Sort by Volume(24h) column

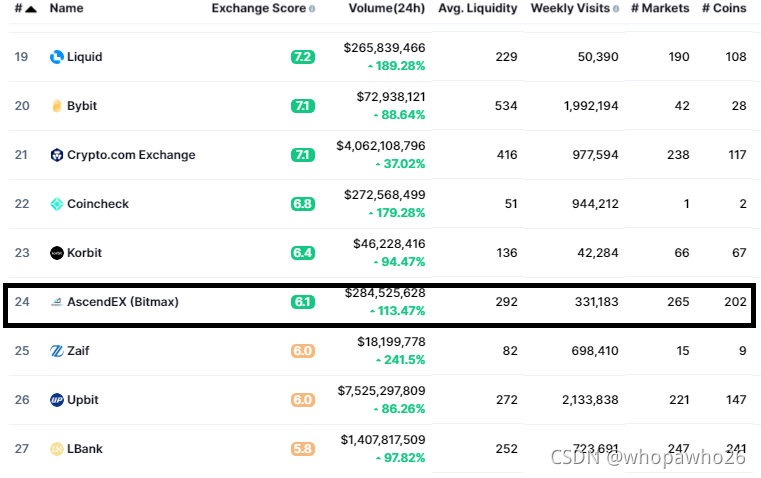click(x=387, y=8)
